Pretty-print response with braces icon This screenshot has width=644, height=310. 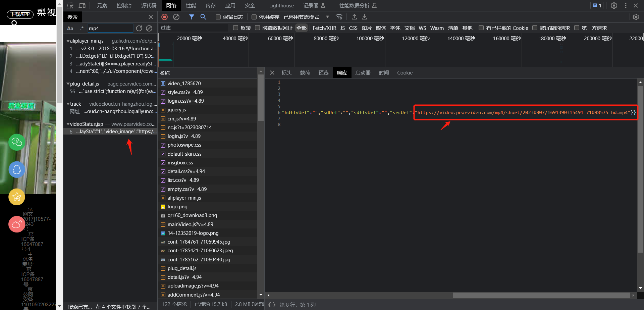pyautogui.click(x=272, y=305)
